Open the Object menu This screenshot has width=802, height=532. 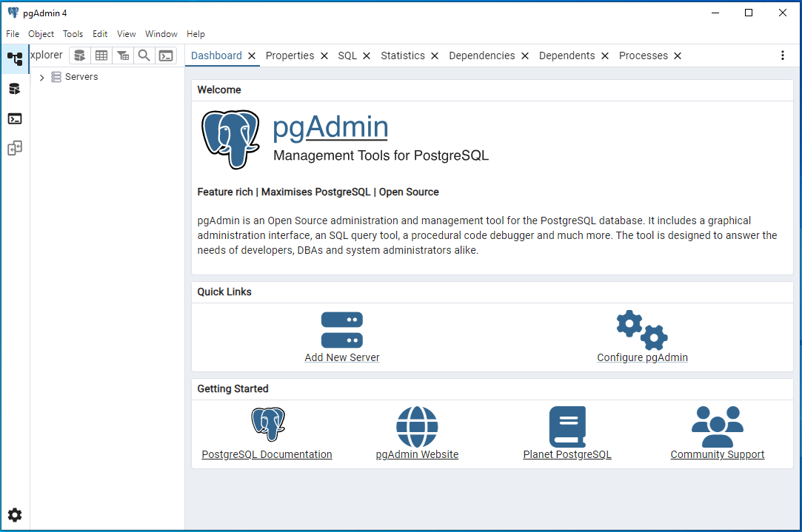[41, 34]
